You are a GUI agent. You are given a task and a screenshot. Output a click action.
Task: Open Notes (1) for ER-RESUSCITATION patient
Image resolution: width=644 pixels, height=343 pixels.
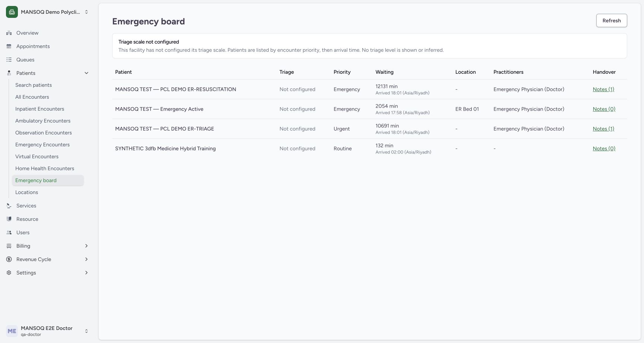[x=603, y=89]
